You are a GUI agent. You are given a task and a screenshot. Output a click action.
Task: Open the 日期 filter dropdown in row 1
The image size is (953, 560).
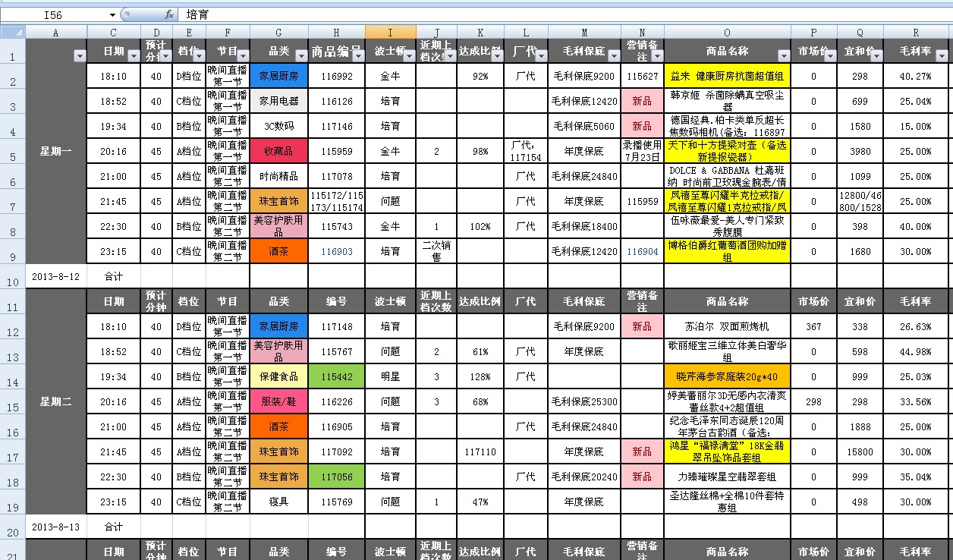133,56
